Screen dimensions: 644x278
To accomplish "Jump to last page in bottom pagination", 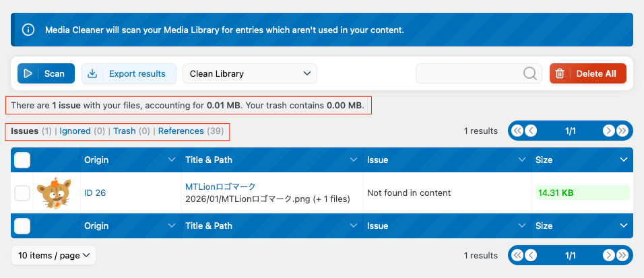I will point(622,255).
